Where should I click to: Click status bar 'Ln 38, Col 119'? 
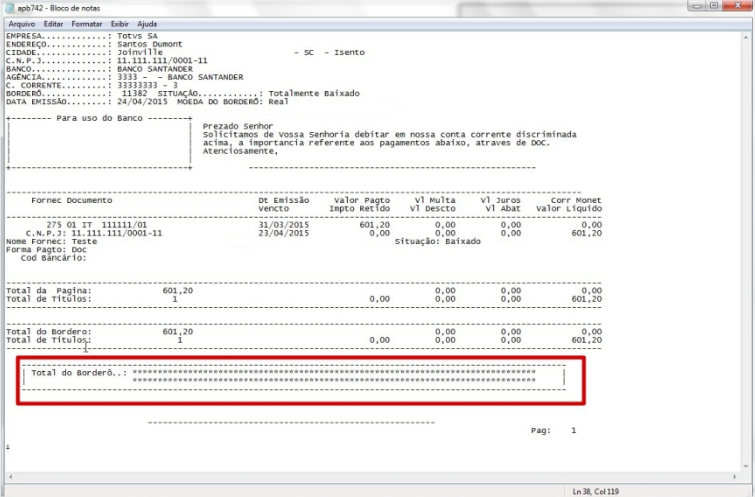coord(596,492)
